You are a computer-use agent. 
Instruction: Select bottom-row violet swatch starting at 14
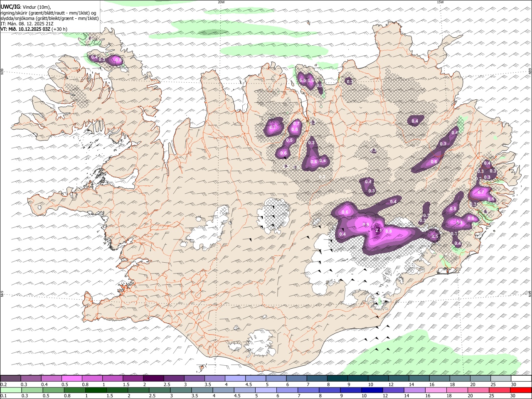[414, 390]
